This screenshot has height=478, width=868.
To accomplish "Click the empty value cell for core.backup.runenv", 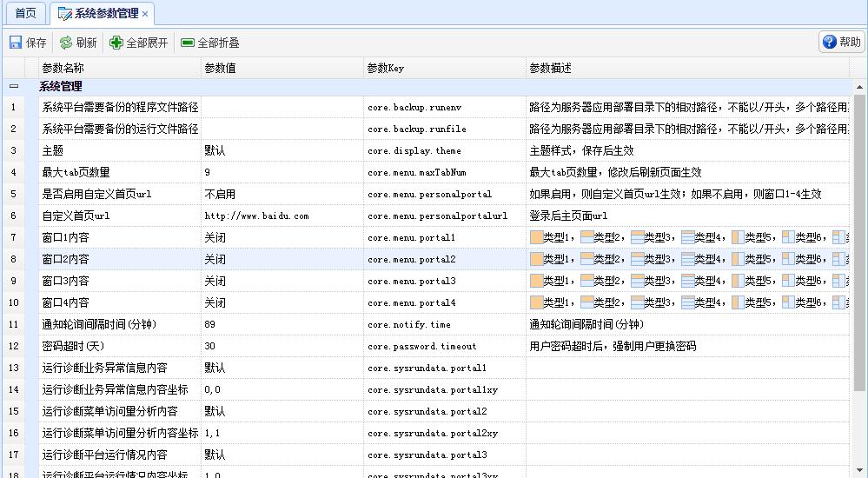I will point(282,107).
